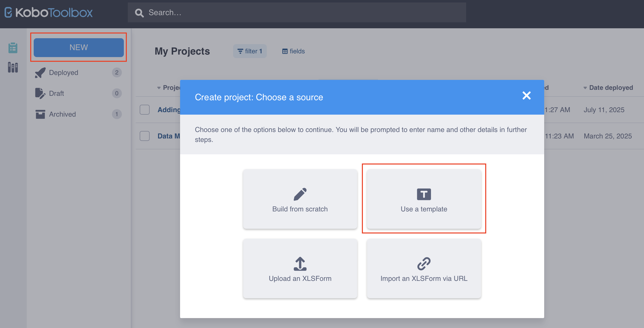
Task: Expand the Project name column sort arrow
Action: tap(159, 88)
